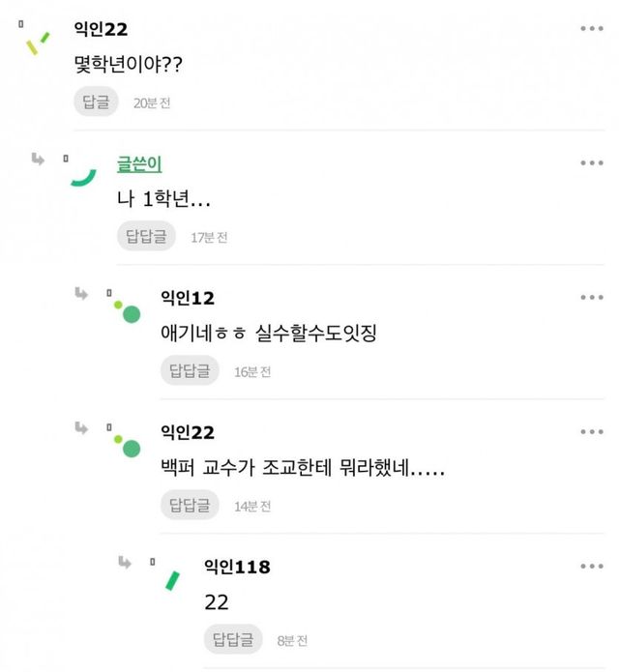
Task: Click the '20분 전' timestamp
Action: point(152,102)
